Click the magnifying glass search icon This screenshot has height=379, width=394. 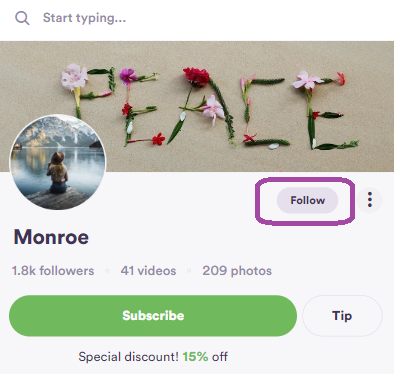click(22, 18)
